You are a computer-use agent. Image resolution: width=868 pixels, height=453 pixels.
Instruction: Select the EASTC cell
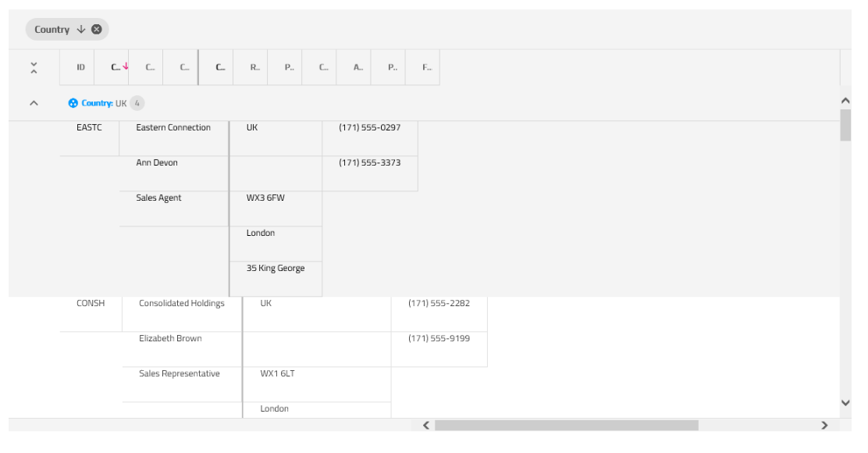90,138
